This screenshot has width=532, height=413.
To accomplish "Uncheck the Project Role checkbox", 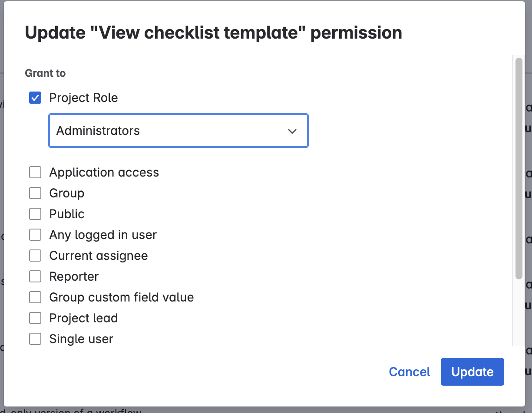I will [x=35, y=98].
